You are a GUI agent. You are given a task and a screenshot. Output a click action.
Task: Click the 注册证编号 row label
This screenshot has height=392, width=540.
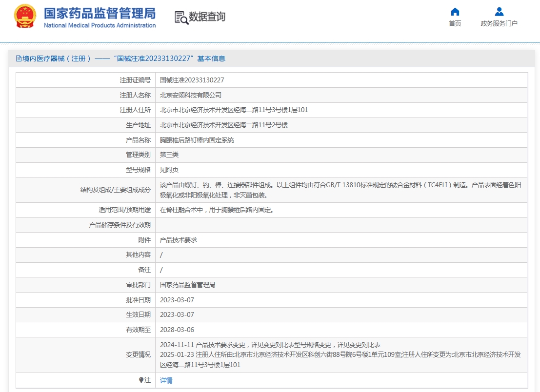[x=135, y=80]
